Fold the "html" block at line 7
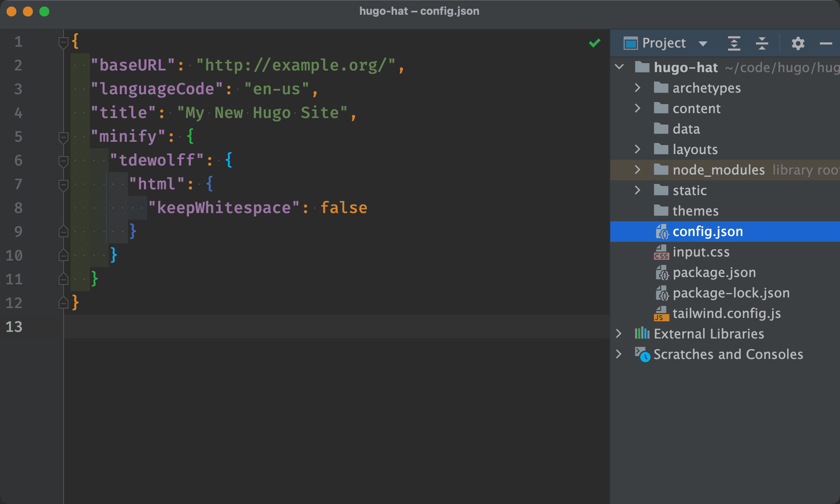The height and width of the screenshot is (504, 840). click(63, 185)
